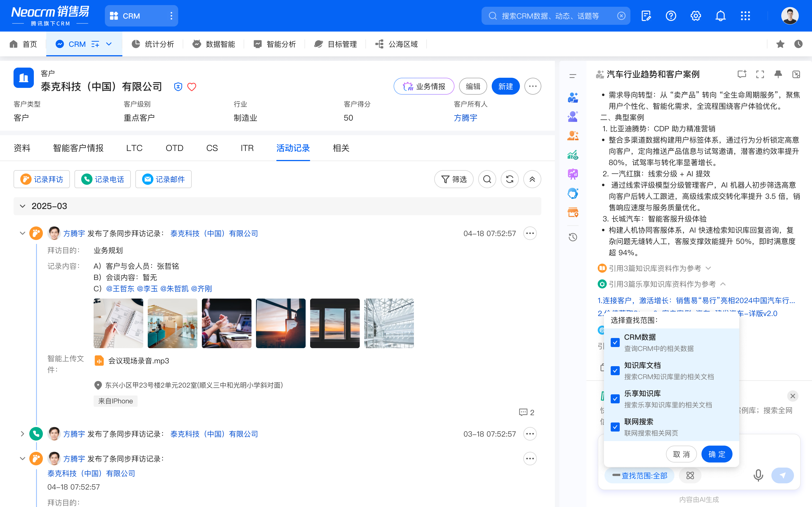Open the sunset window photo thumbnail

[x=335, y=323]
